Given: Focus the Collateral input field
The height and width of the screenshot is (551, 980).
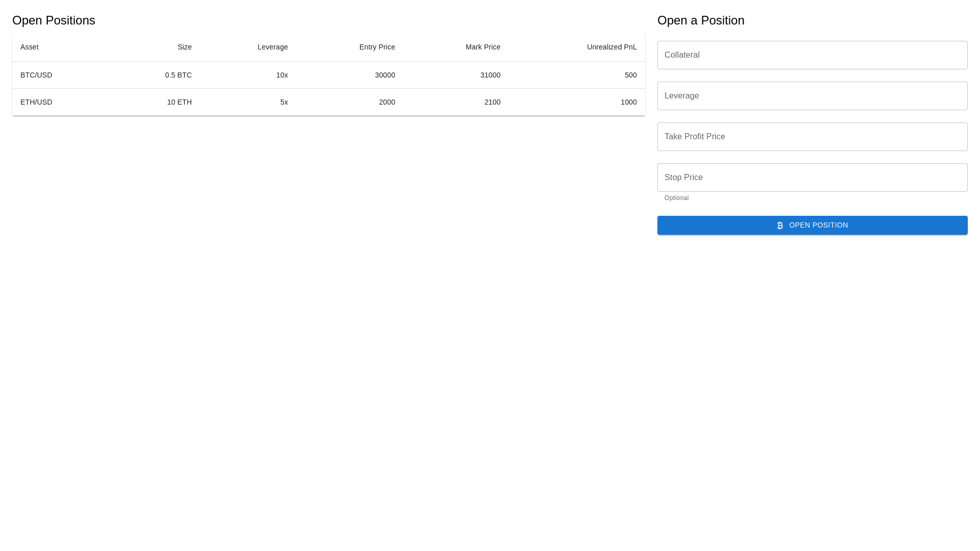Looking at the screenshot, I should pos(812,55).
